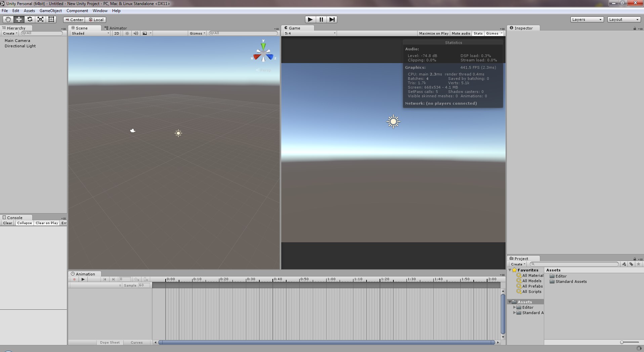The width and height of the screenshot is (644, 352).
Task: Adjust the Project icon size slider
Action: tap(622, 342)
